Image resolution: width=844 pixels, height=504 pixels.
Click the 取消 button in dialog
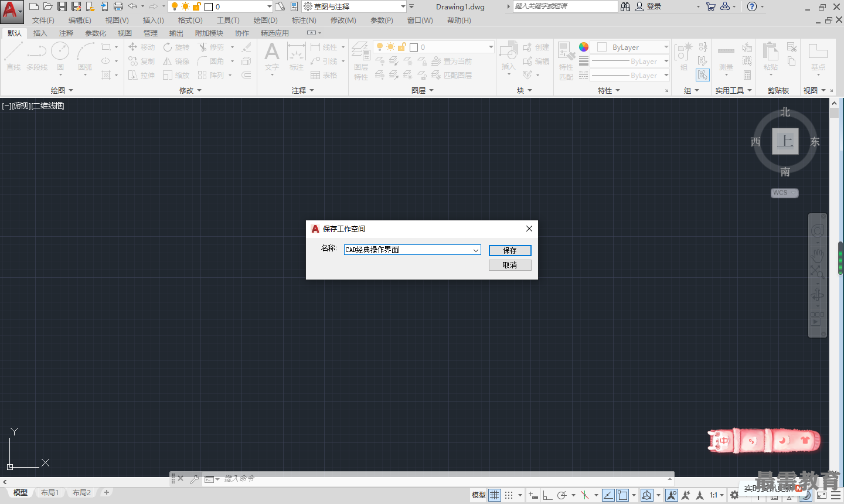510,265
